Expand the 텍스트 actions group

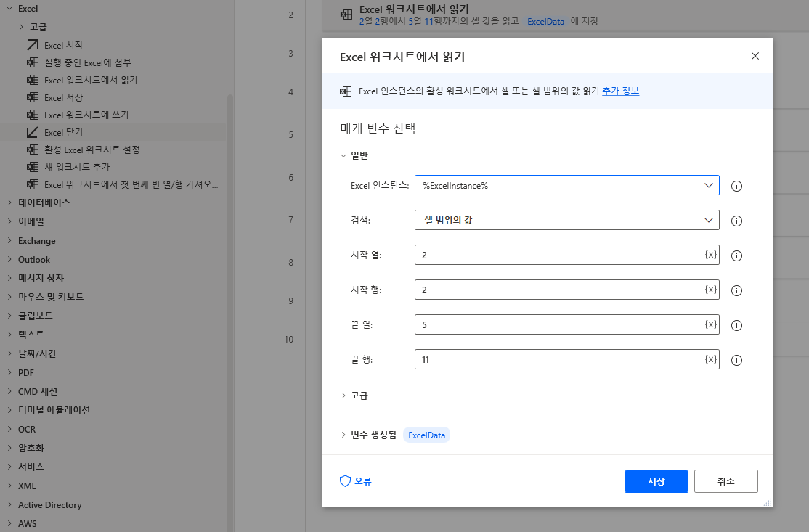tap(9, 334)
